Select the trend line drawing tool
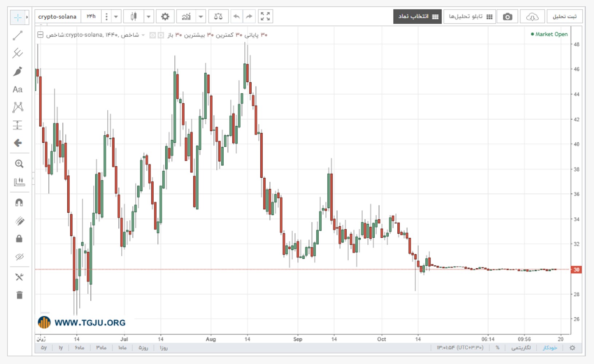This screenshot has height=364, width=594. [x=17, y=35]
